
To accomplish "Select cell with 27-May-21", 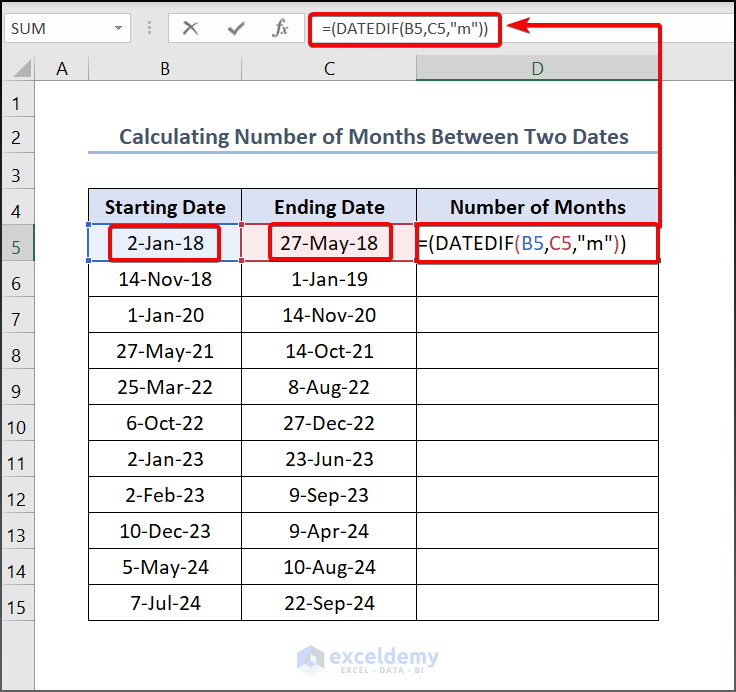I will click(165, 351).
